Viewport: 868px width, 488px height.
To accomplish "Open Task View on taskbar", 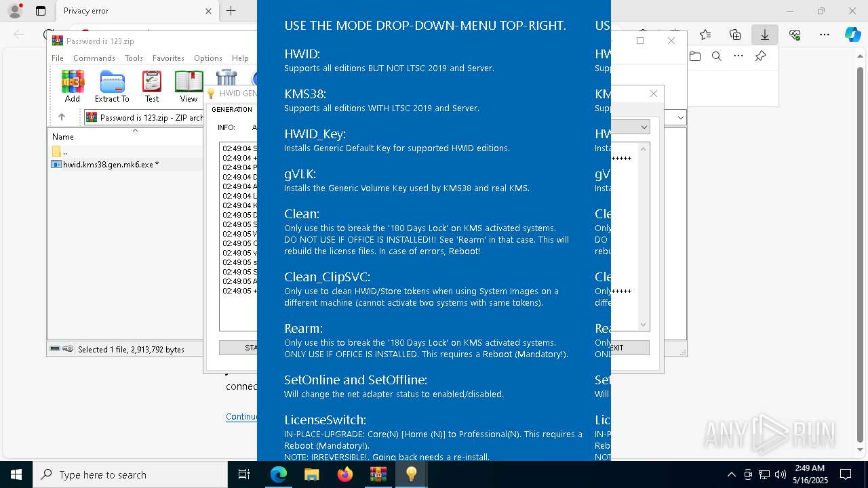I will [x=245, y=474].
